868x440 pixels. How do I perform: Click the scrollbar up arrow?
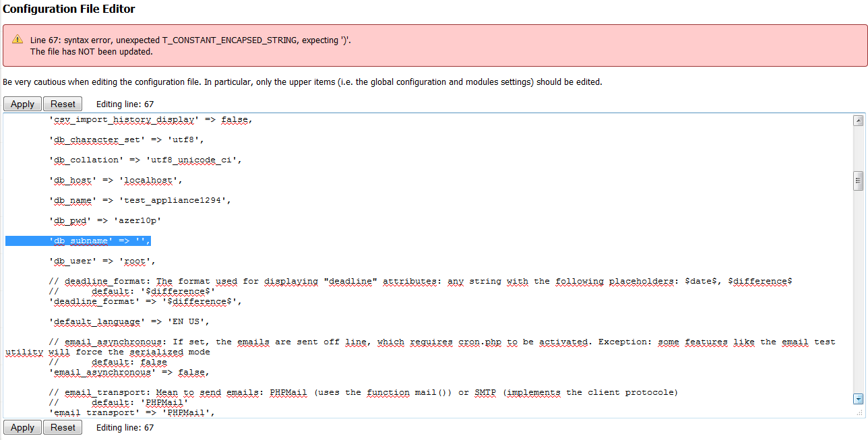[858, 121]
